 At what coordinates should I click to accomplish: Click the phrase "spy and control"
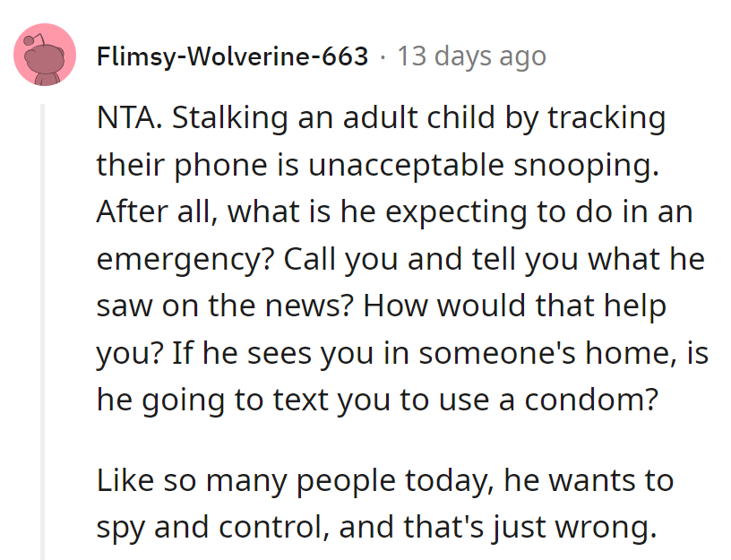(211, 527)
